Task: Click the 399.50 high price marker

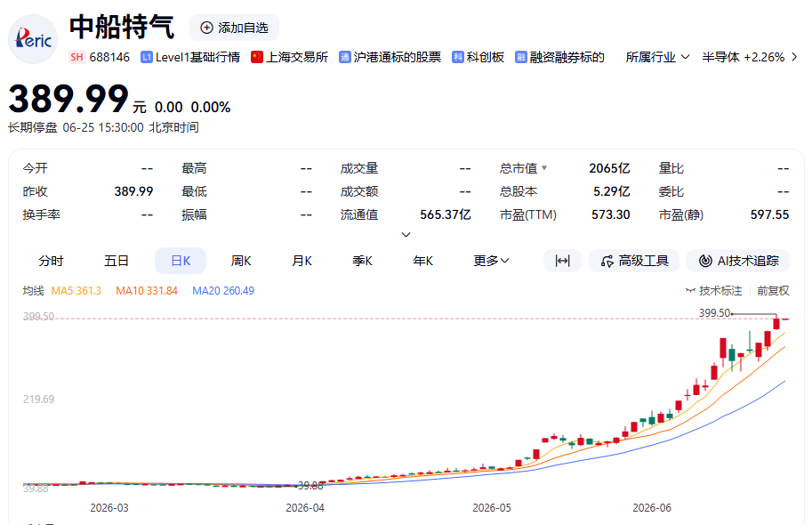Action: coord(715,313)
